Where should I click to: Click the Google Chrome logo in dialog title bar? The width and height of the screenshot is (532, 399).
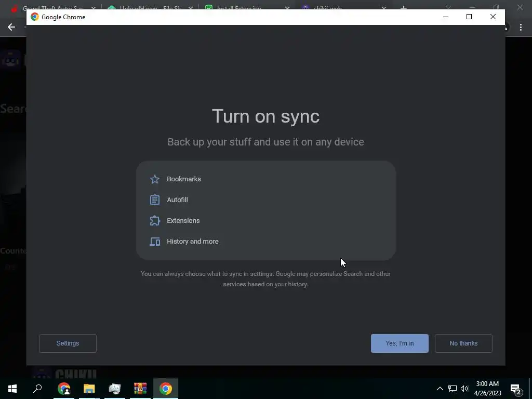pos(35,17)
